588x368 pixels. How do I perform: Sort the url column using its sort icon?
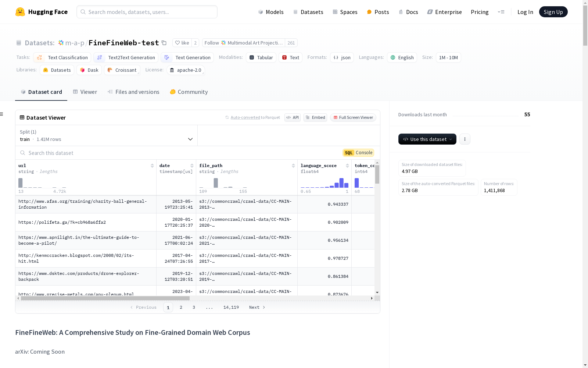pos(152,166)
